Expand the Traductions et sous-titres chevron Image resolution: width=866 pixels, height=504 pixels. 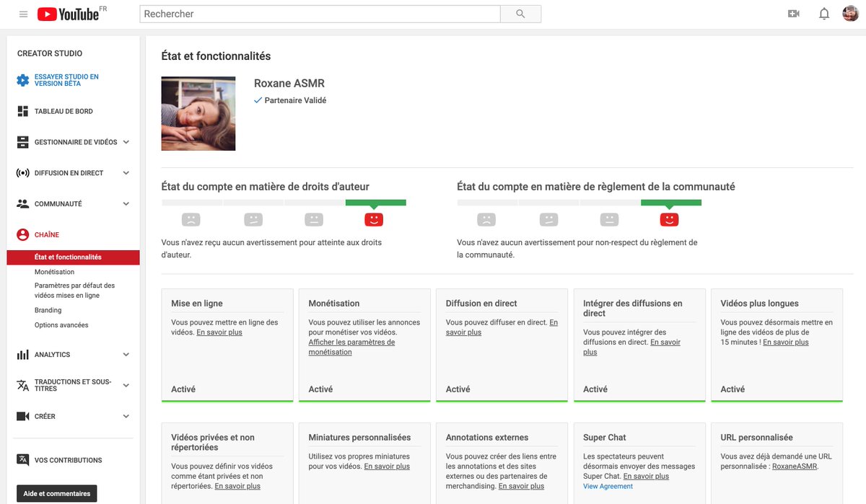126,385
